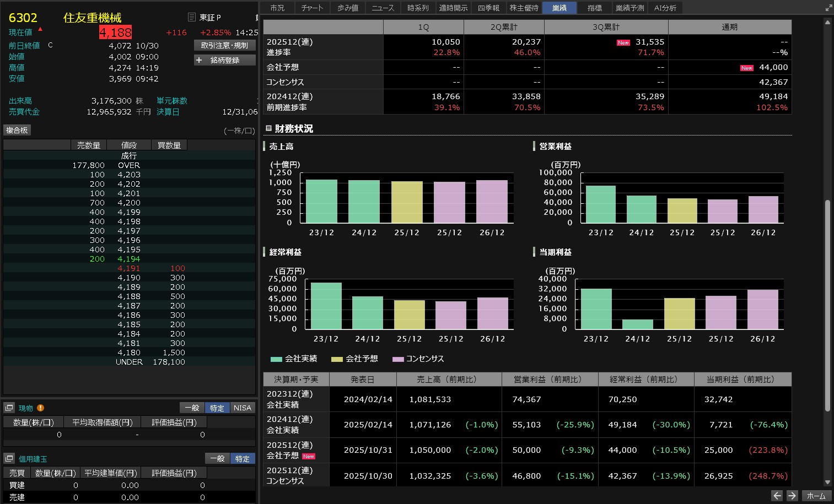Select NISA account type for 現物
This screenshot has height=504, width=834.
[x=242, y=408]
